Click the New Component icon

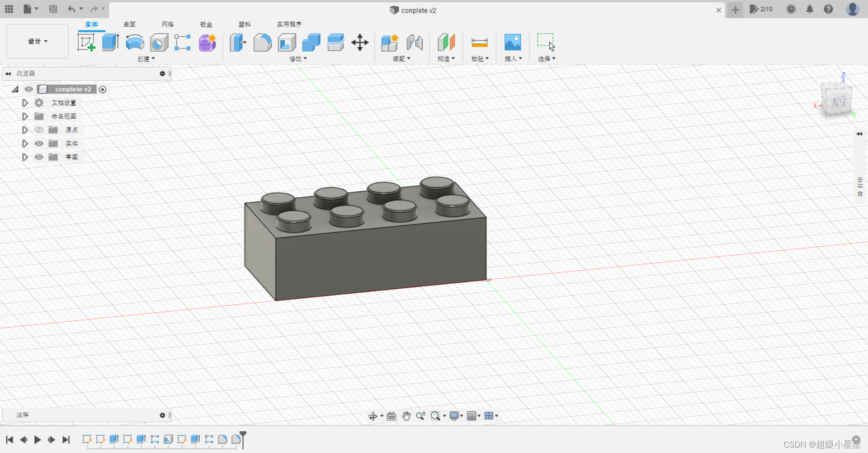pos(390,43)
